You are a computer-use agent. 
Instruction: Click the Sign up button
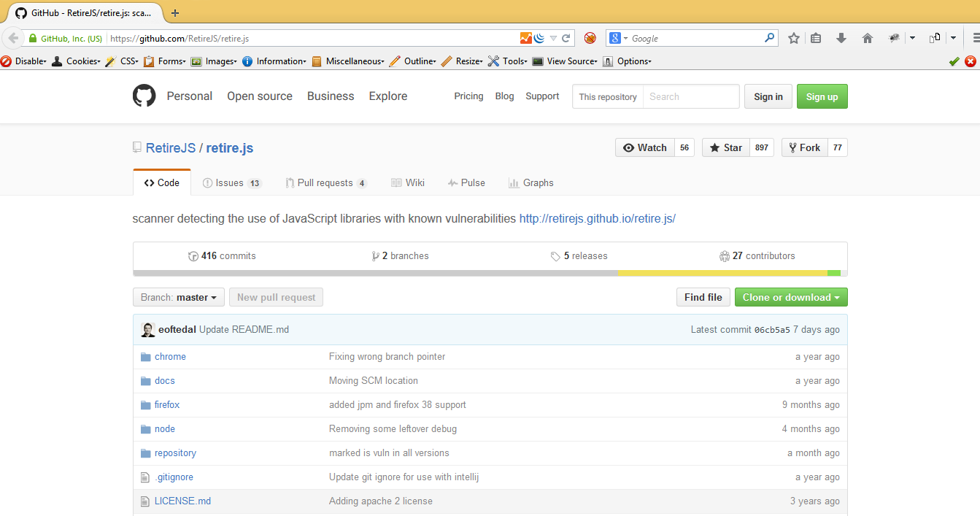[x=822, y=96]
